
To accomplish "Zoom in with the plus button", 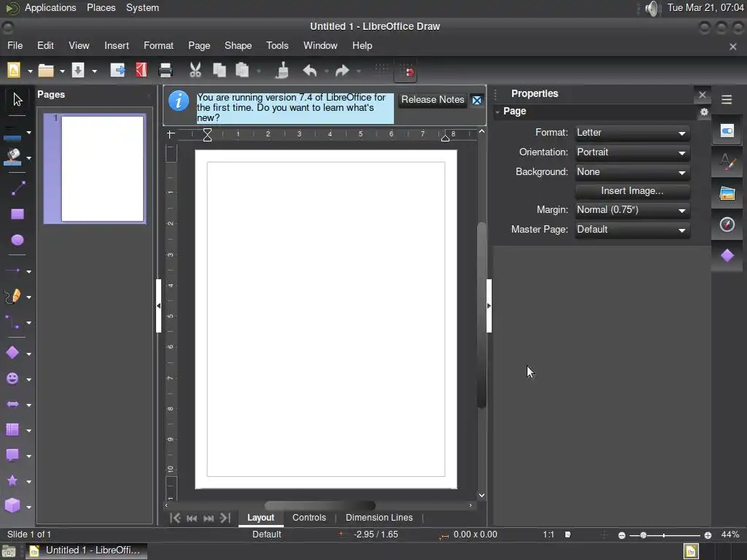I will pyautogui.click(x=708, y=535).
